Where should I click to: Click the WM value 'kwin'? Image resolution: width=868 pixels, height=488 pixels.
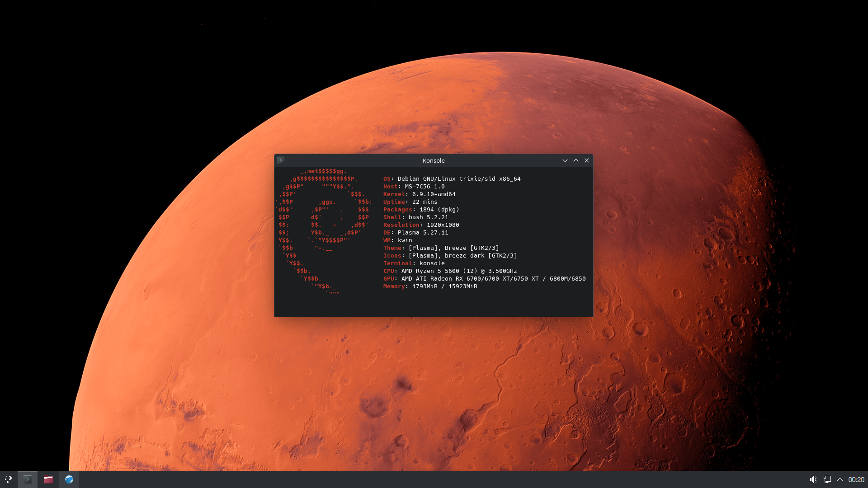pos(405,240)
